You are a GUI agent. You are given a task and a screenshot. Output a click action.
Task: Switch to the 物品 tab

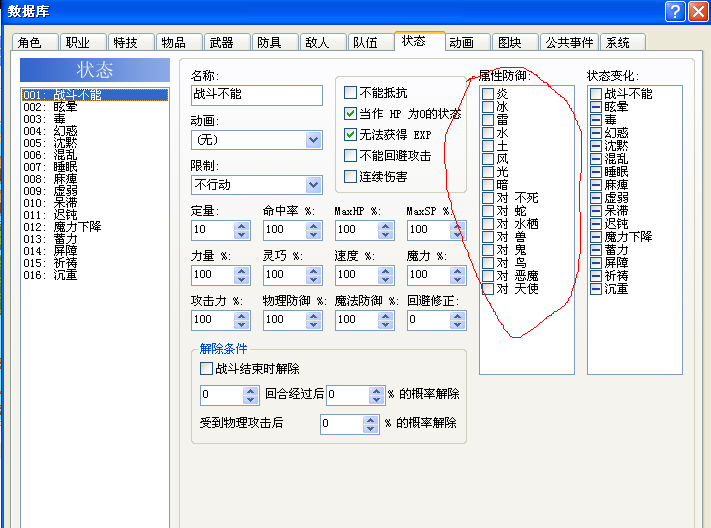179,43
